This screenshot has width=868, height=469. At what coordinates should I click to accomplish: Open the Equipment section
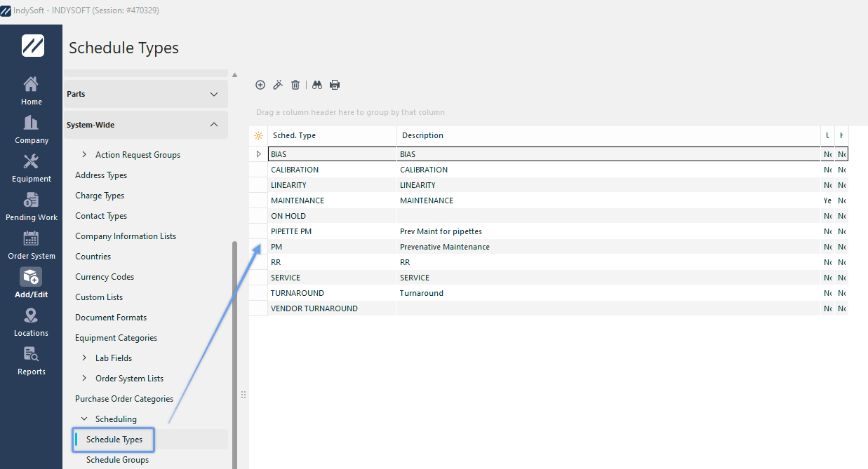(x=31, y=168)
